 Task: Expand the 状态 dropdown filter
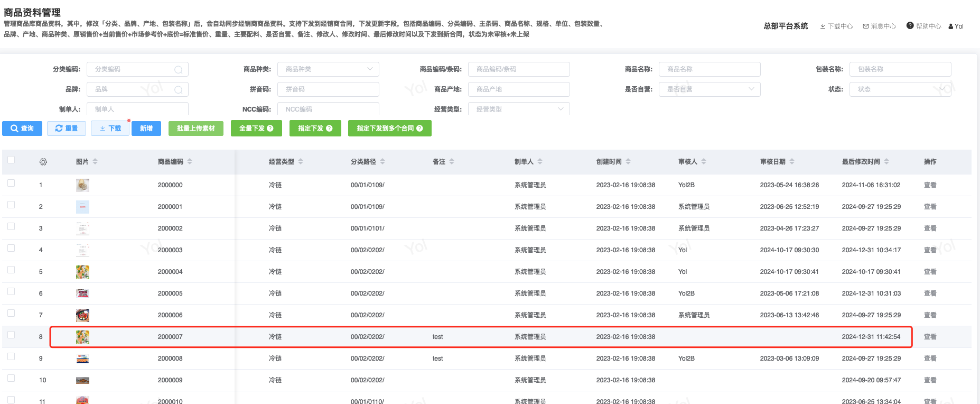(x=942, y=89)
